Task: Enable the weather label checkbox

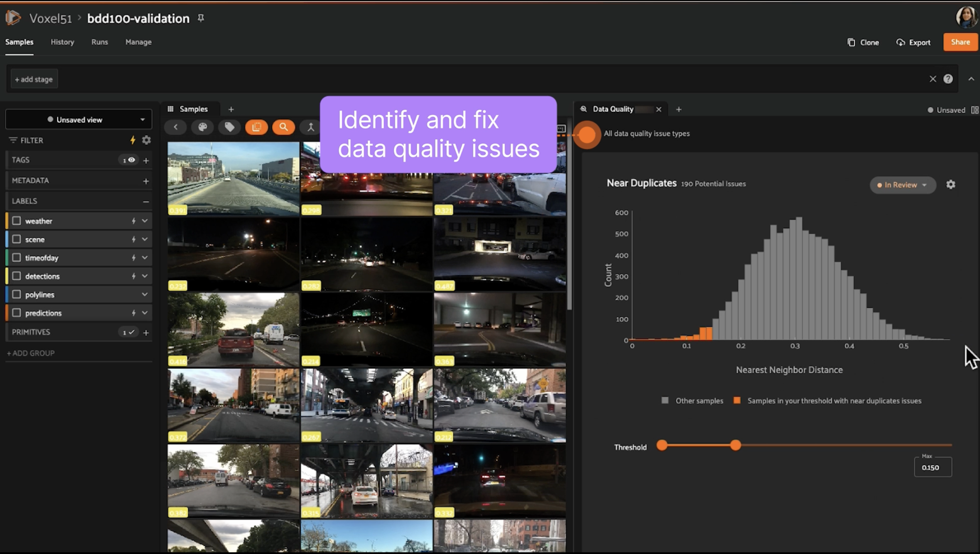Action: [x=16, y=221]
